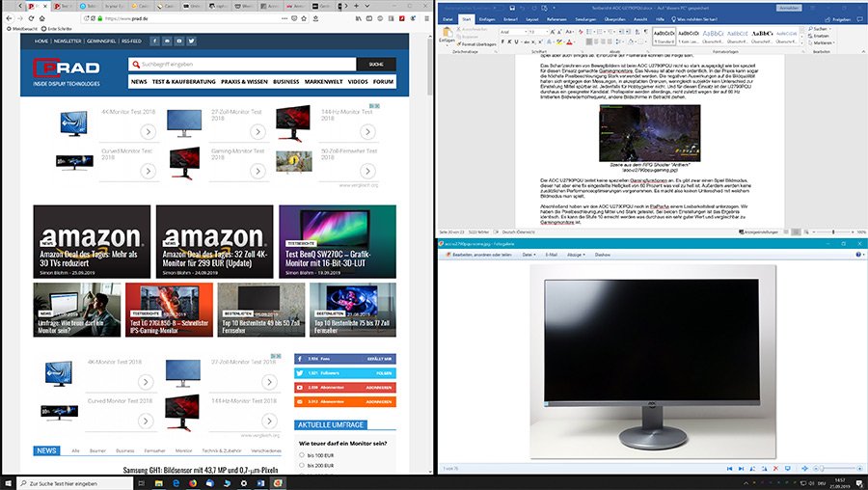This screenshot has height=490, width=868.
Task: Click arrow next to Gaming-Monitor Test 2018
Action: pos(258,171)
